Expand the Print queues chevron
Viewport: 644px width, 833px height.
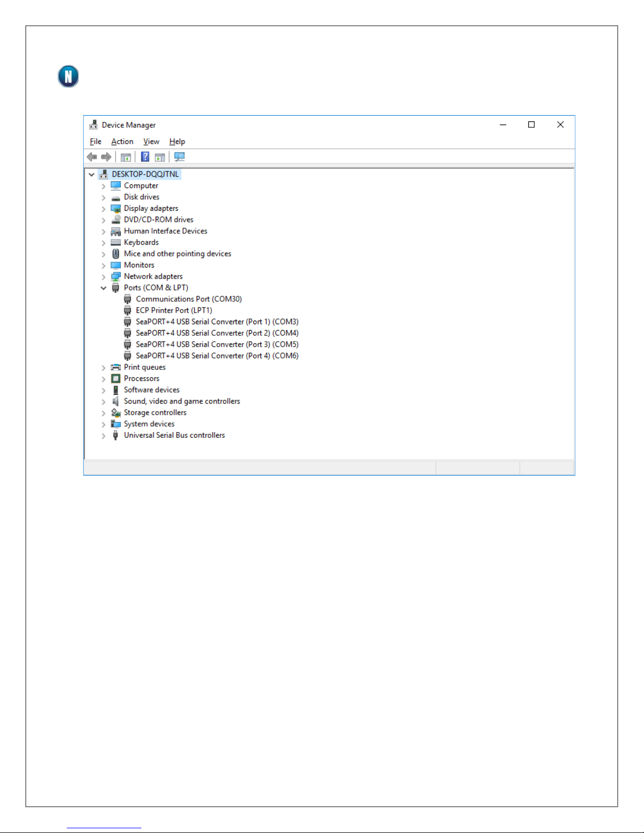[104, 368]
